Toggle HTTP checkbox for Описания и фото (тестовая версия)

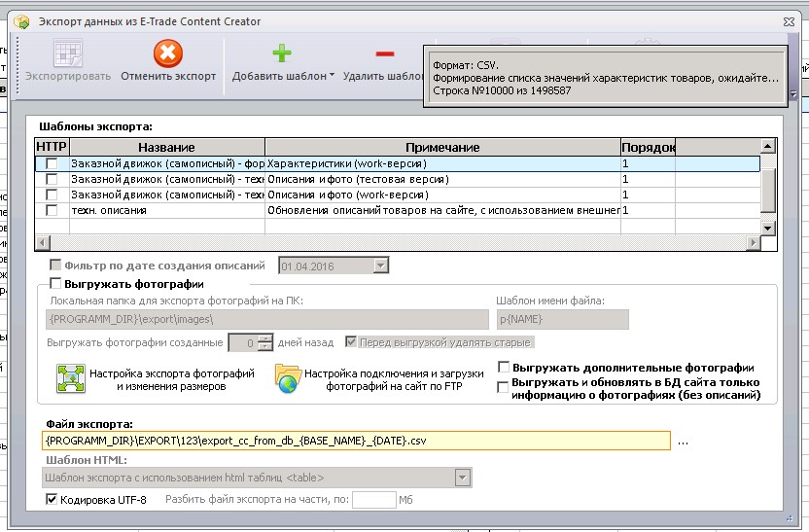tap(52, 179)
